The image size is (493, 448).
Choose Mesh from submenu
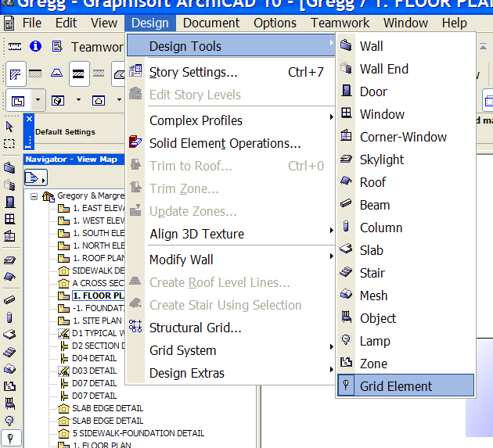coord(405,296)
